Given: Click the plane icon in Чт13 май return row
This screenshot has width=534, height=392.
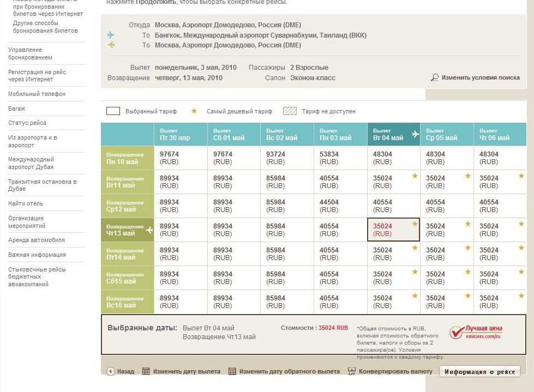Looking at the screenshot, I should (149, 230).
